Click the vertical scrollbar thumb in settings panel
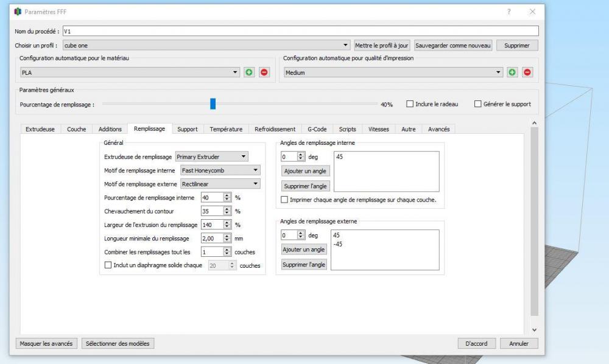609x364 pixels. coord(535,221)
